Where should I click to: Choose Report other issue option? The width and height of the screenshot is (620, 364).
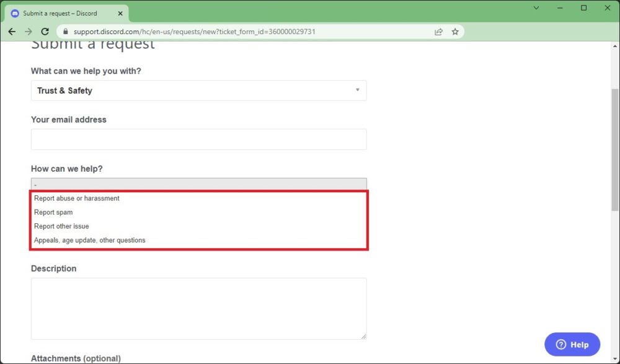pyautogui.click(x=198, y=226)
